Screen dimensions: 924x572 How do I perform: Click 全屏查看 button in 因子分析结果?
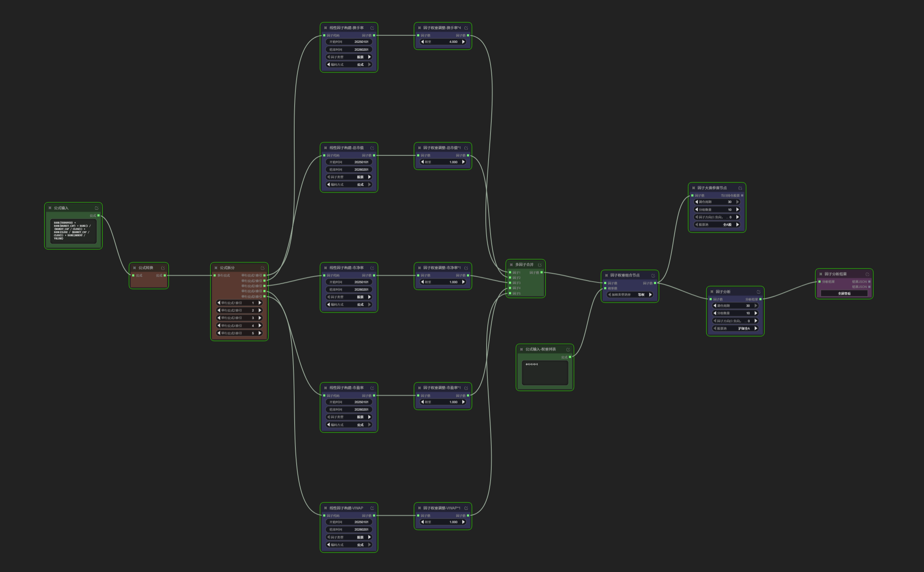(844, 293)
